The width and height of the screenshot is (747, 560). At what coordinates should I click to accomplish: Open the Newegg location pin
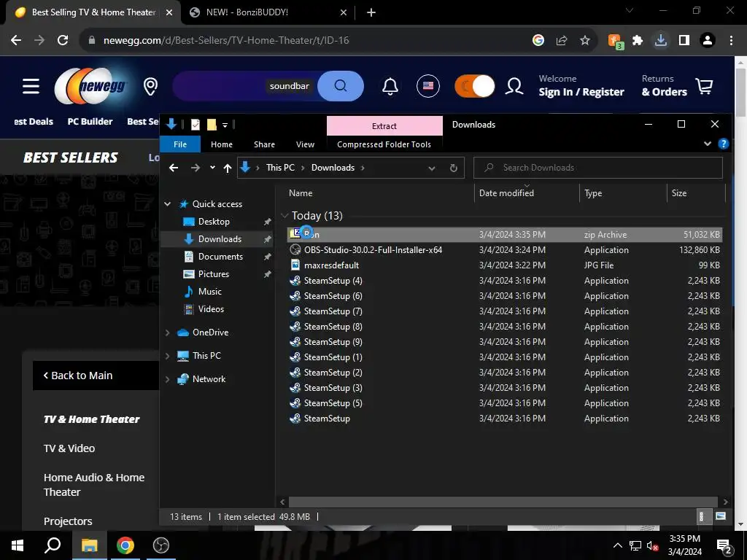[150, 86]
